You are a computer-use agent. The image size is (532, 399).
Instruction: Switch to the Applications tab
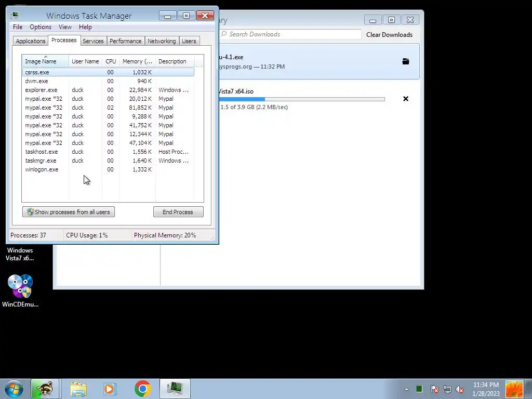point(31,41)
